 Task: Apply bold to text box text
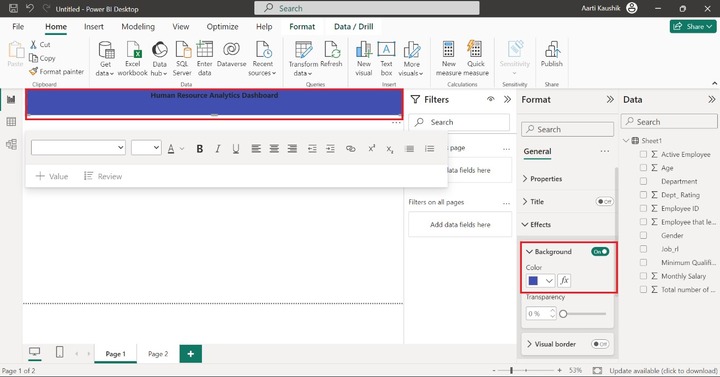click(200, 148)
